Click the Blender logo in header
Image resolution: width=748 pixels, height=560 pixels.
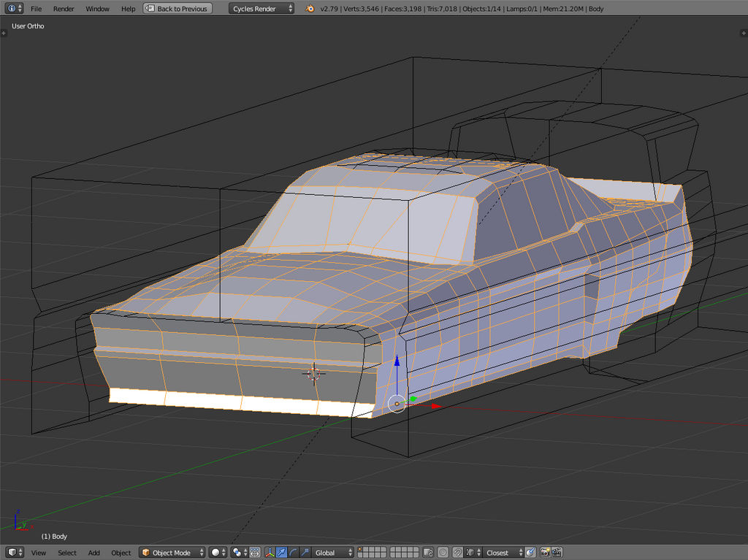tap(310, 9)
